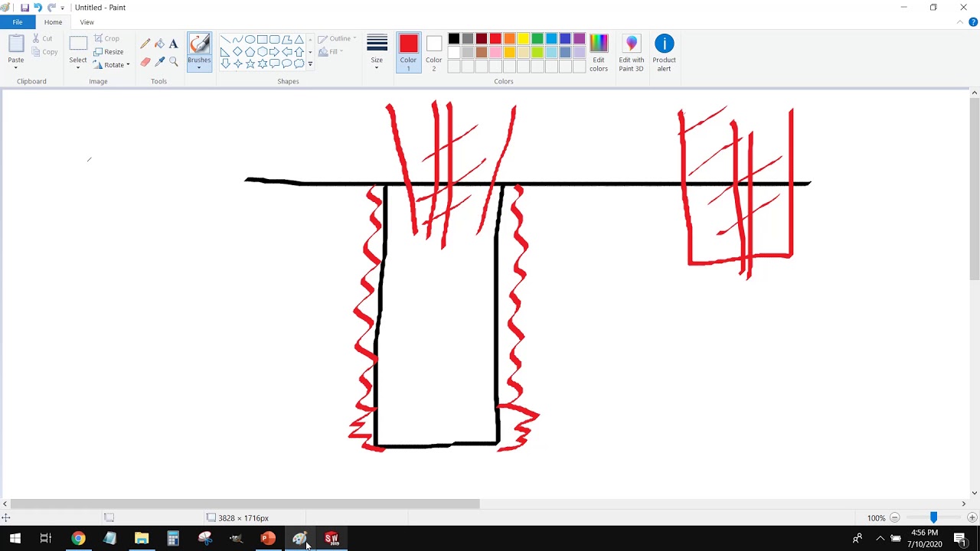This screenshot has height=551, width=980.
Task: Choose the Cloud callout shape
Action: (x=299, y=64)
